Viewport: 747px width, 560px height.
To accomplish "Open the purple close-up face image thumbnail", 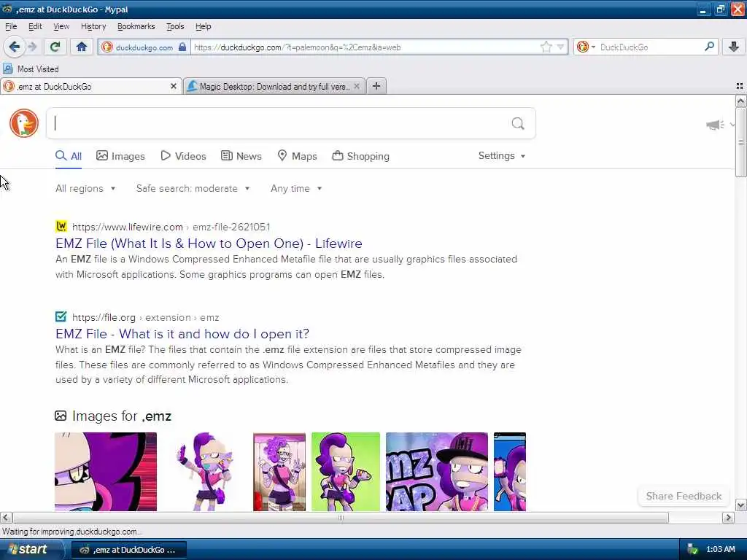I will click(x=106, y=472).
